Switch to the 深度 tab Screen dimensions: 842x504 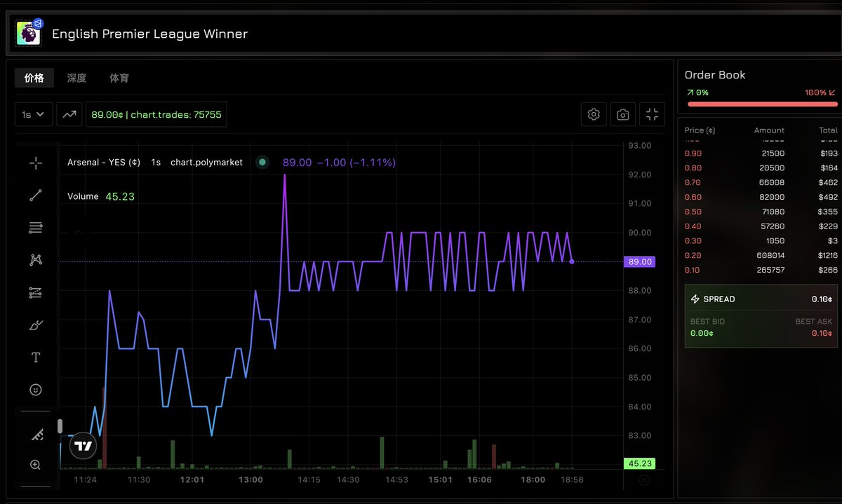pyautogui.click(x=76, y=78)
